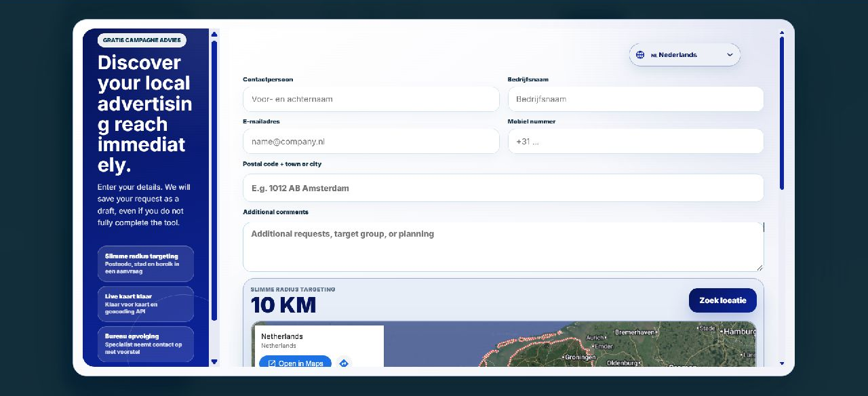Focus the Bedrijfsnaam input field

[635, 99]
